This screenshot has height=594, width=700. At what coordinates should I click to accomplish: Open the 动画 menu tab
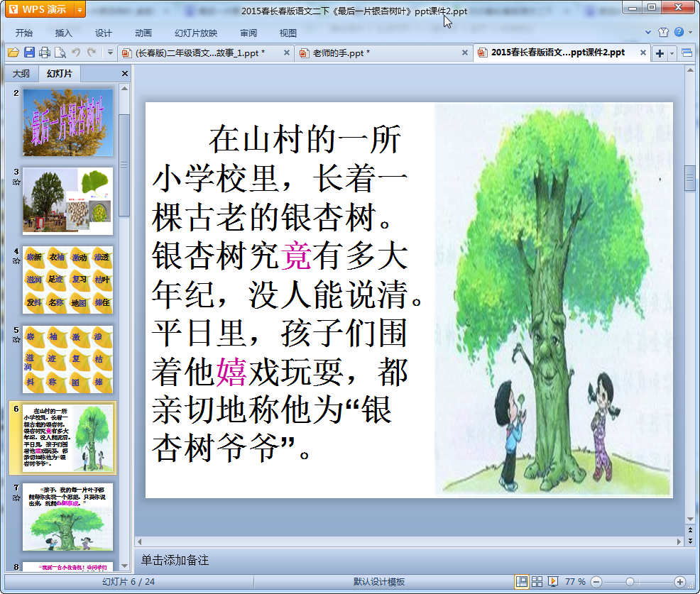[x=143, y=33]
